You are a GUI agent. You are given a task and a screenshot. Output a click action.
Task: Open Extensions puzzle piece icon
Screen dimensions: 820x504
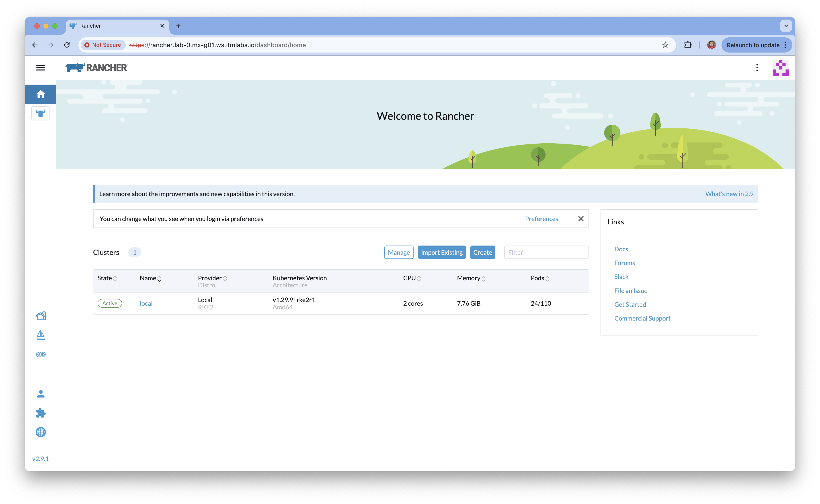[41, 413]
